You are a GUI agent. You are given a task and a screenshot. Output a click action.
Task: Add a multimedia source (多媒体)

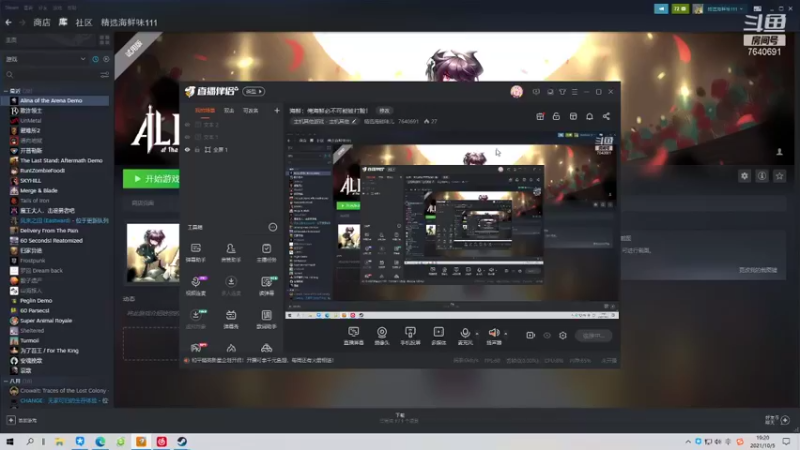coord(439,336)
